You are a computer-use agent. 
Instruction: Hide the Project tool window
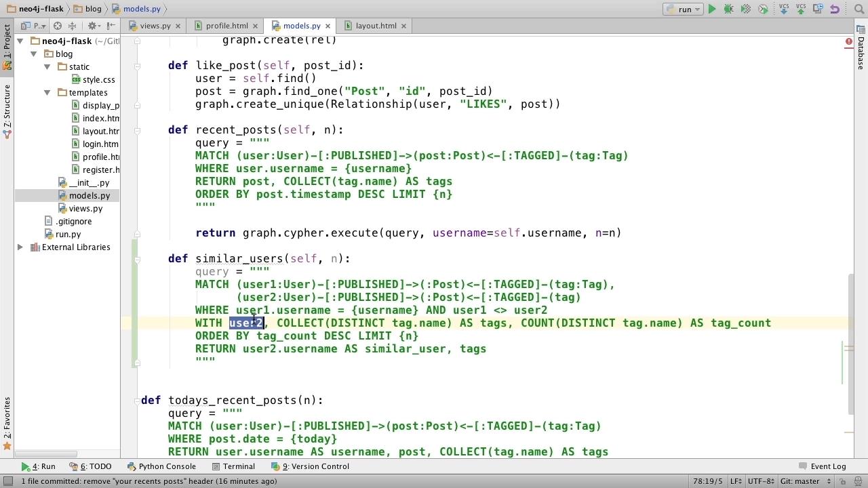pyautogui.click(x=110, y=26)
